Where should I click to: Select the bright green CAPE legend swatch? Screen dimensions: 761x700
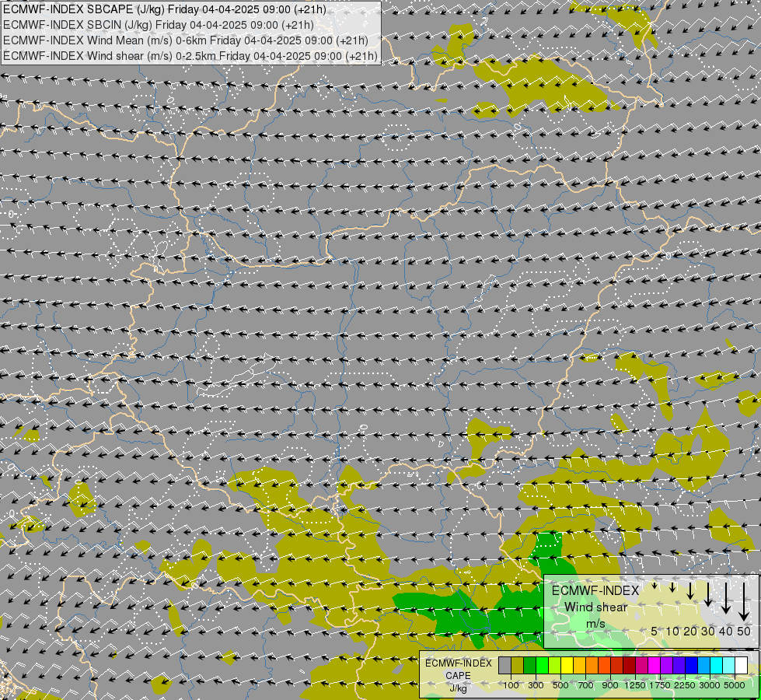(x=542, y=665)
